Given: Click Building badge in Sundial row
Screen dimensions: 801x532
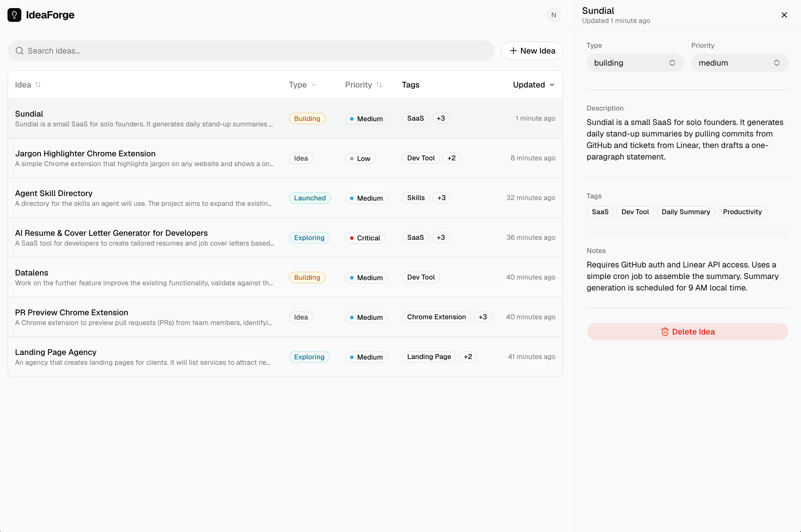Looking at the screenshot, I should (x=307, y=118).
